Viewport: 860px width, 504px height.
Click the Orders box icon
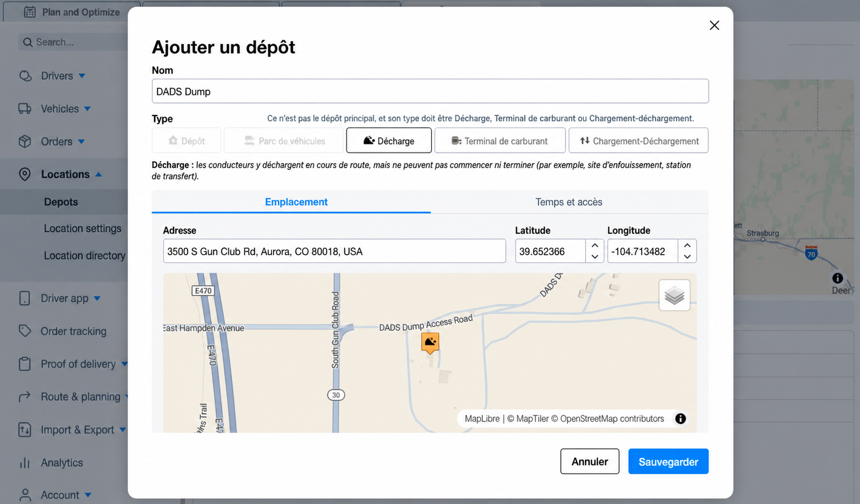[25, 141]
